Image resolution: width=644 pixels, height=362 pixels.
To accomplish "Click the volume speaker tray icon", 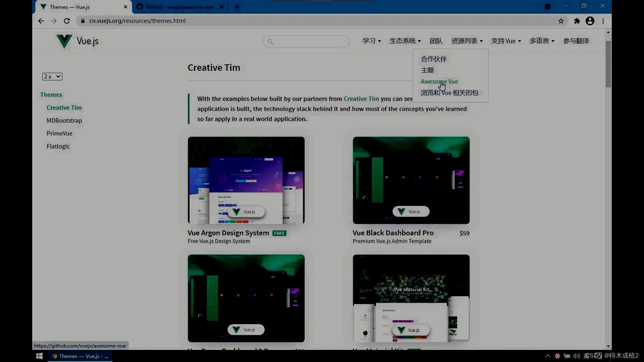I will pyautogui.click(x=577, y=356).
